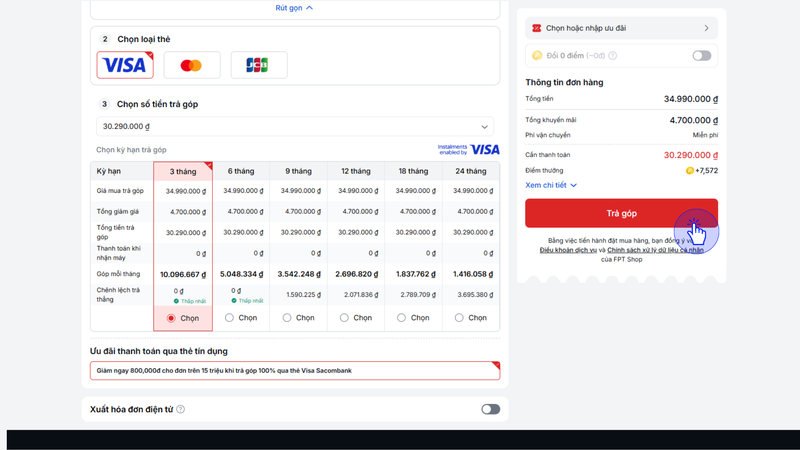Click the Installments enabled by Visa logo
This screenshot has height=450, width=800.
click(x=468, y=149)
